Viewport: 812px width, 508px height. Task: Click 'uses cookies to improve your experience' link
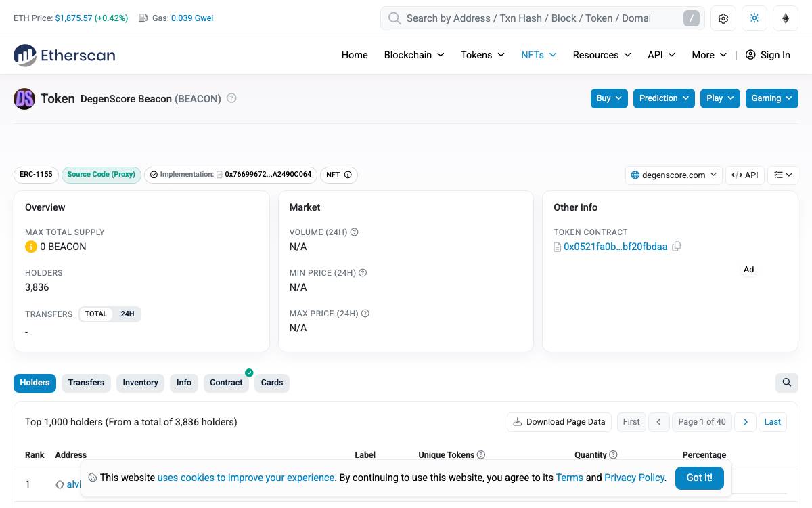(246, 478)
